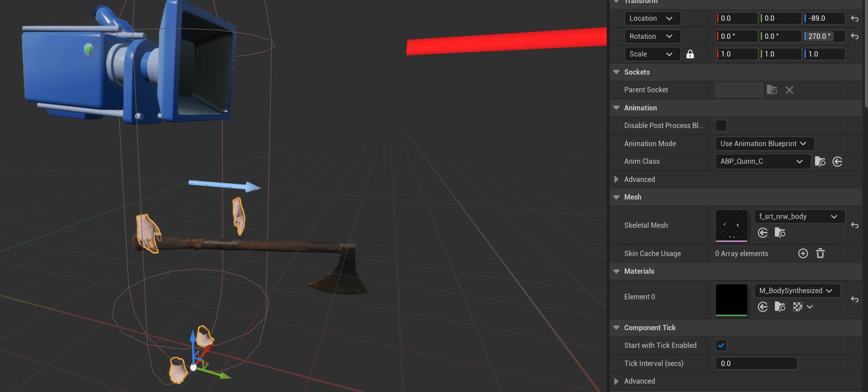Collapse the Materials section
The image size is (868, 392).
coord(616,271)
